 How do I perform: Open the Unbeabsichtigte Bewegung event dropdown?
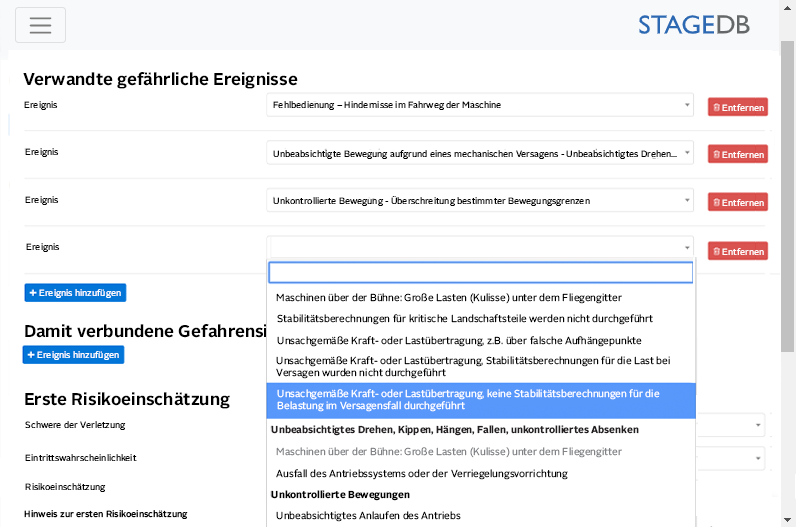pyautogui.click(x=479, y=153)
